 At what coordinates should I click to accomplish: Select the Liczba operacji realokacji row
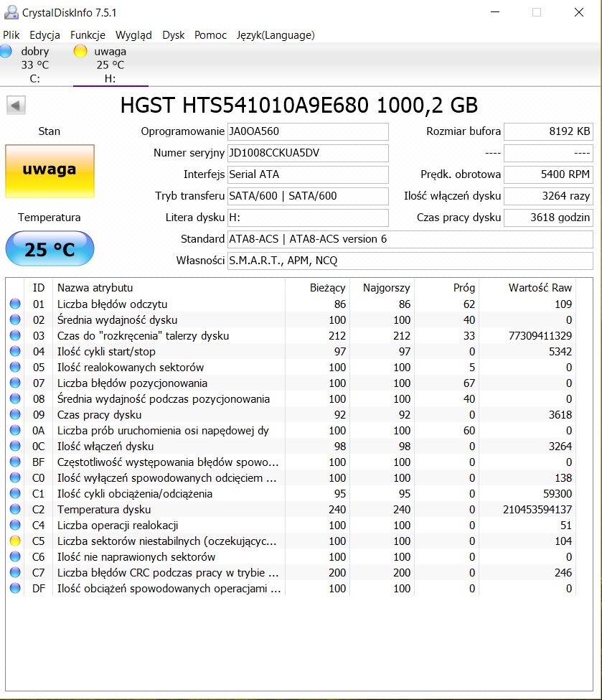pos(292,525)
